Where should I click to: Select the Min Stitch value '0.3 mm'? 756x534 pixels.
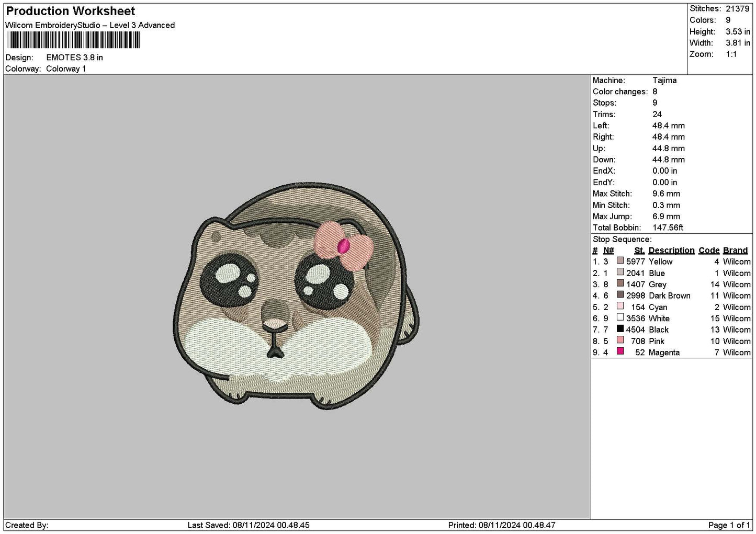pos(666,206)
